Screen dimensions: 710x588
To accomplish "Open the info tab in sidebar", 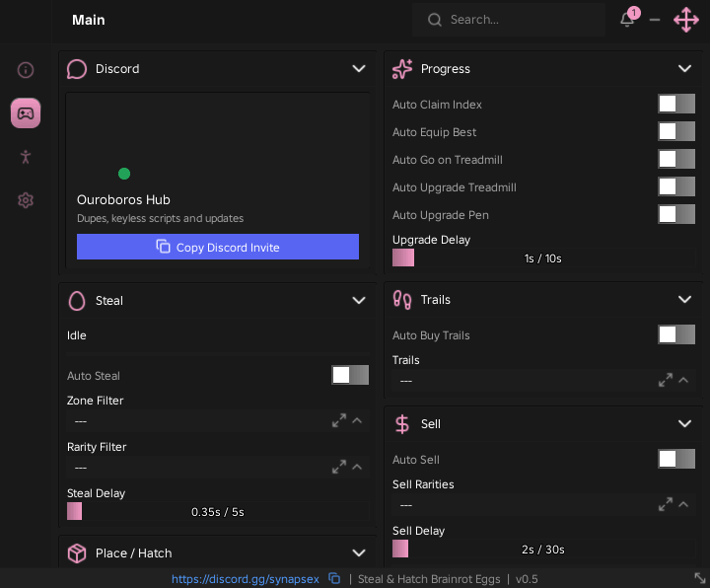I will [26, 70].
